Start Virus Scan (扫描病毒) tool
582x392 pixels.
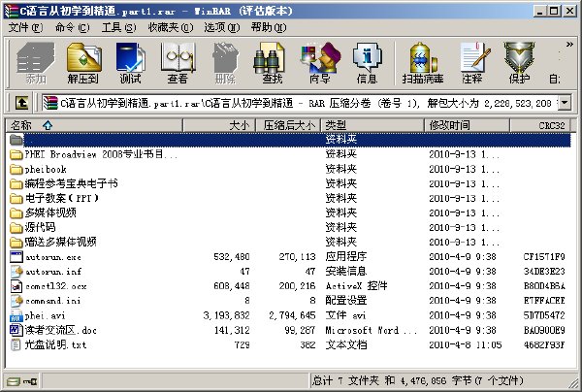click(x=423, y=62)
